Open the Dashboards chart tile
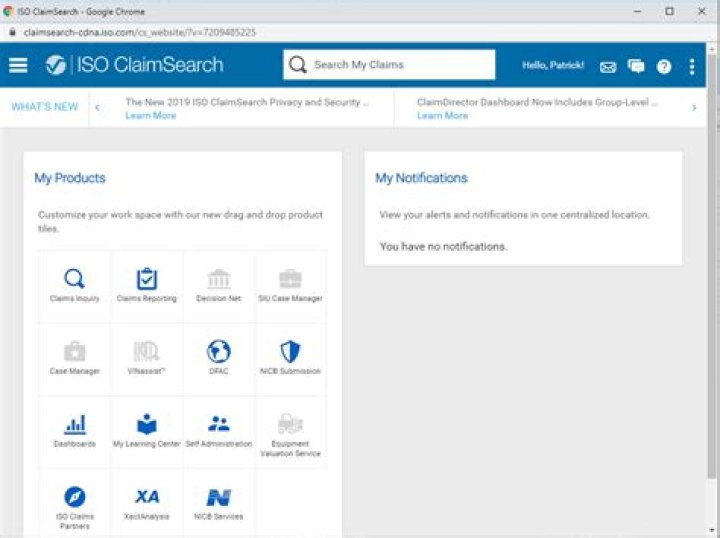The height and width of the screenshot is (538, 720). (74, 432)
